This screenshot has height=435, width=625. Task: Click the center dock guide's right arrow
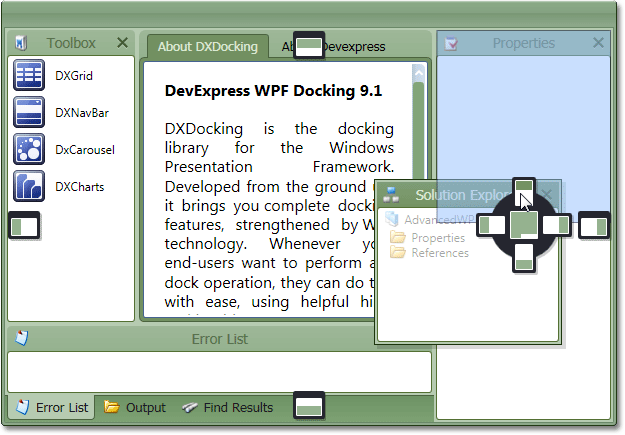pos(558,225)
